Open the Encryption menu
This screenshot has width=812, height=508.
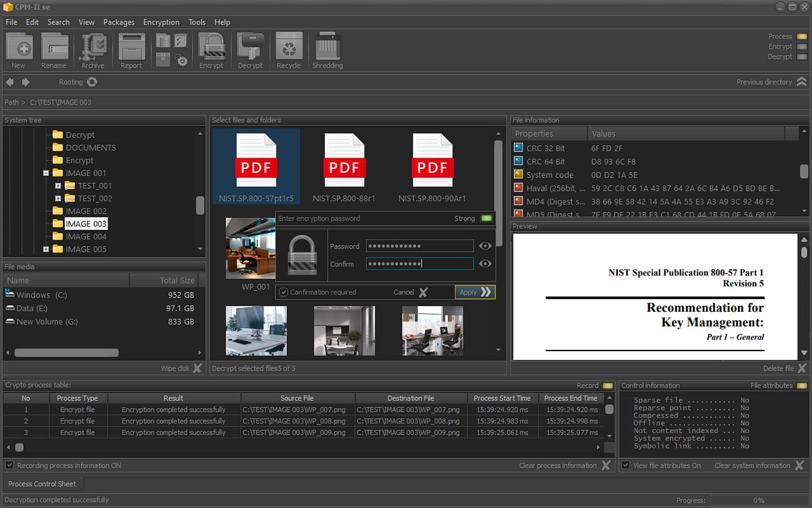161,21
